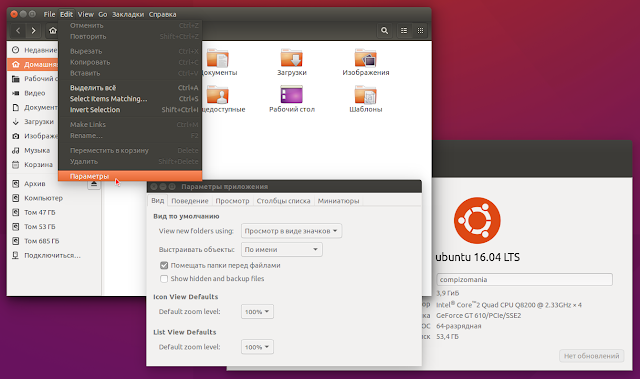Eject the Архив volume
The width and height of the screenshot is (640, 379).
[x=94, y=184]
